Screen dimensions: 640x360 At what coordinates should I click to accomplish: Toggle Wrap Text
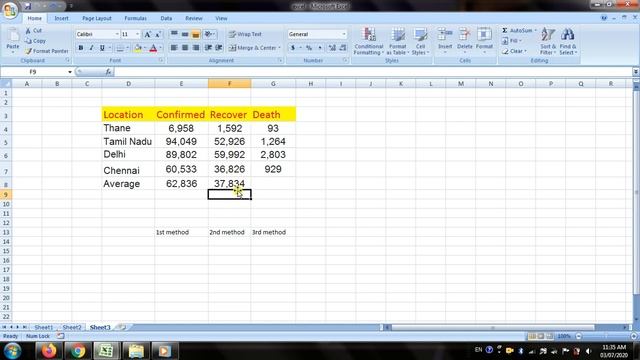[245, 34]
